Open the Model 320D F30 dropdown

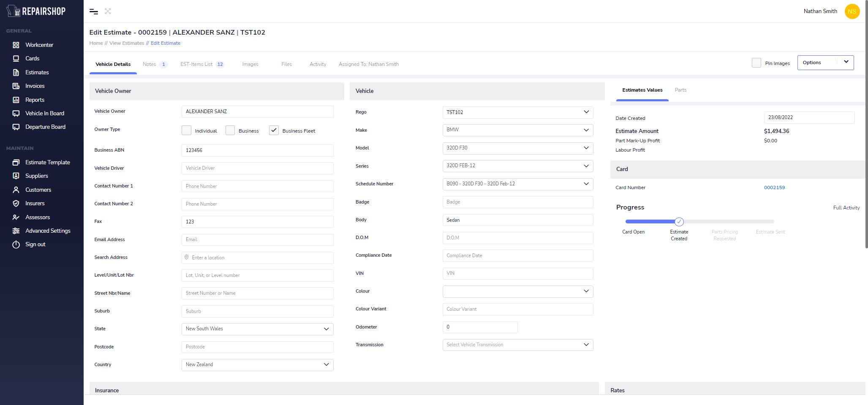click(x=518, y=148)
